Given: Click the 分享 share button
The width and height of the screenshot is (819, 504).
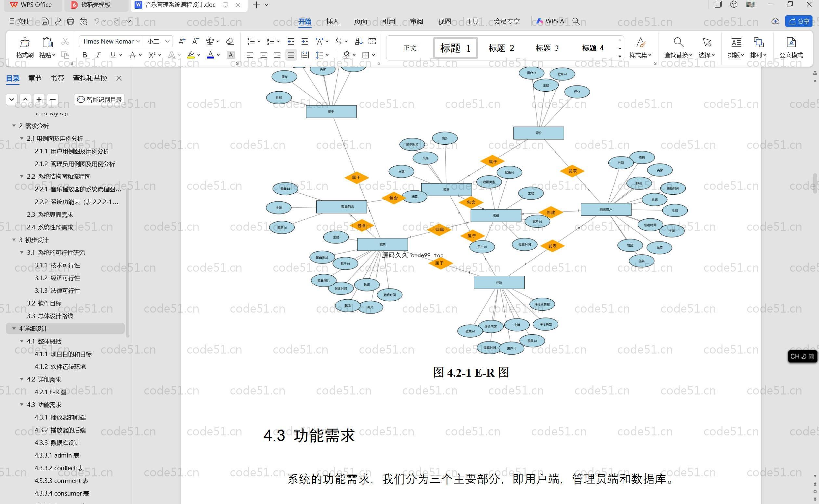Looking at the screenshot, I should coord(799,21).
